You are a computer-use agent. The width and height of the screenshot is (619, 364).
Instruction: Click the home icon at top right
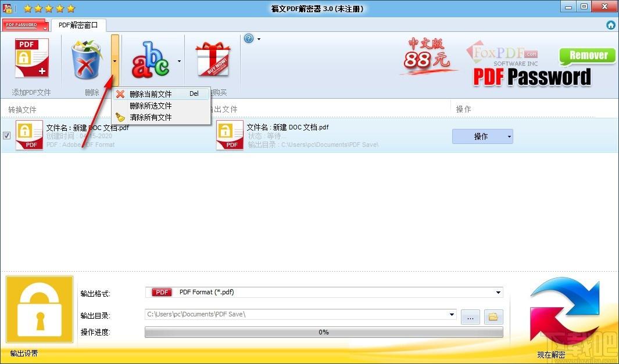click(x=611, y=25)
